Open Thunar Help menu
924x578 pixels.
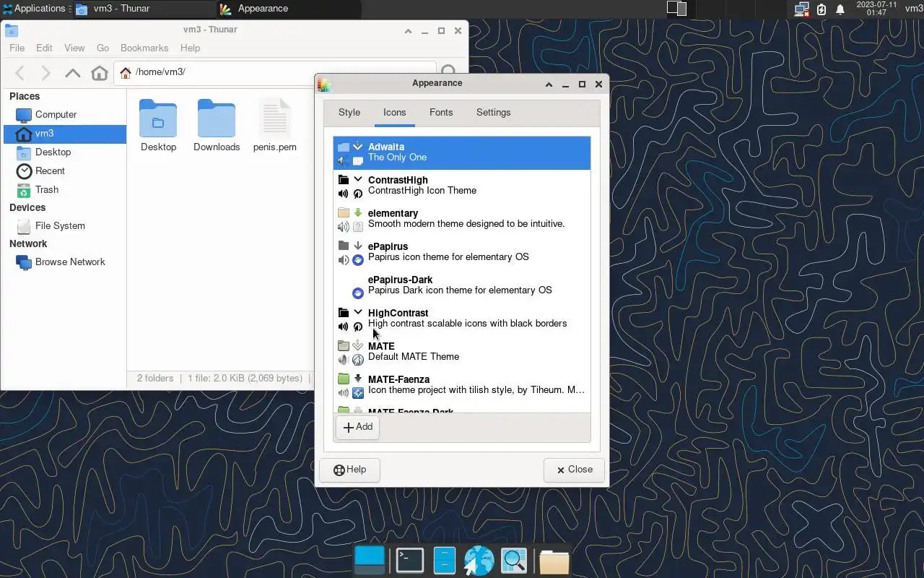click(190, 48)
